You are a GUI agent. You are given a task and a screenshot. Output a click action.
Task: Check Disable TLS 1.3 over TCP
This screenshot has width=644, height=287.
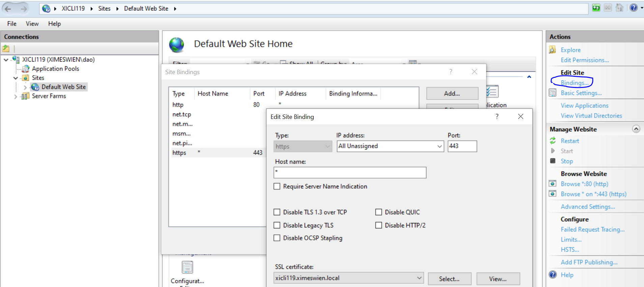click(x=277, y=212)
